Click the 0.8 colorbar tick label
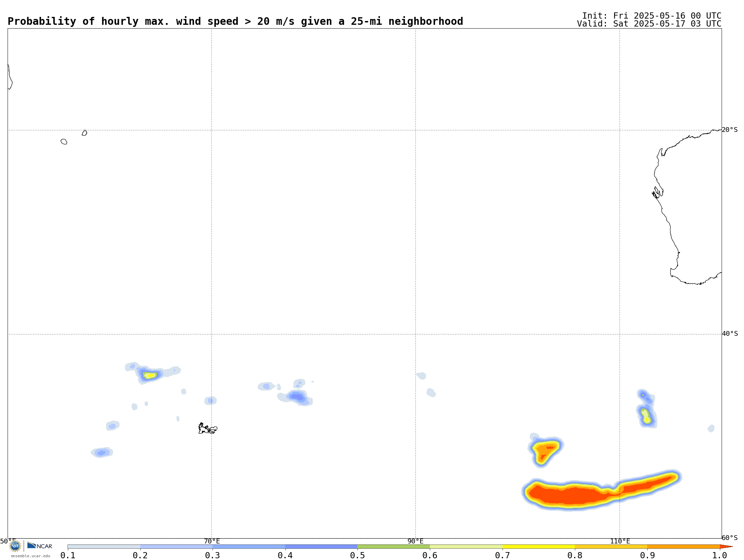Viewport: 744px width, 560px height. [x=575, y=556]
